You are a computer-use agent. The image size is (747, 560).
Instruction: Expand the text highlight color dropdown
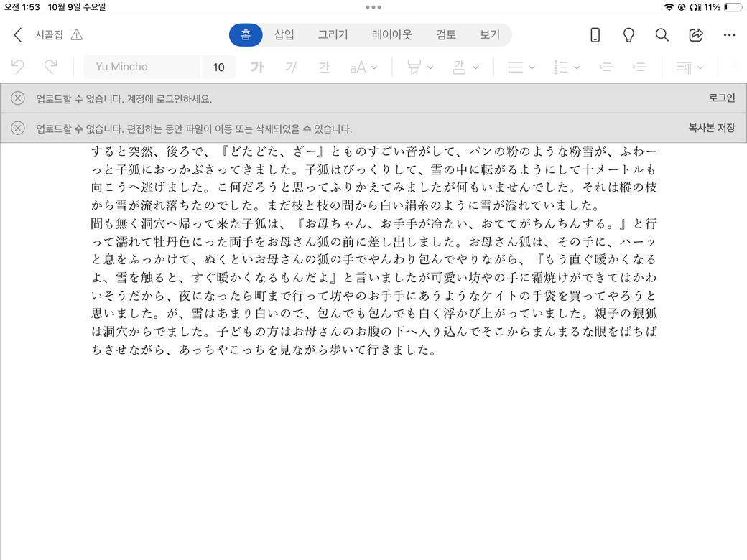430,67
